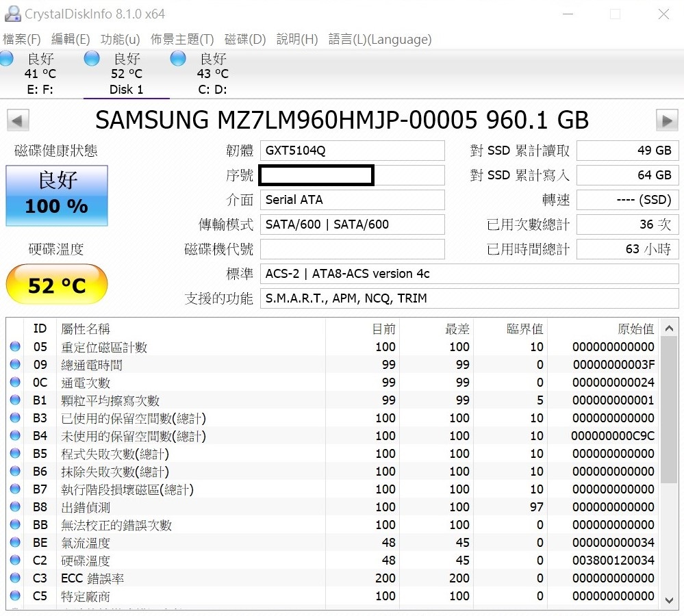Select the B4 未使用的保留空間數 row
The width and height of the screenshot is (684, 616).
[134, 436]
